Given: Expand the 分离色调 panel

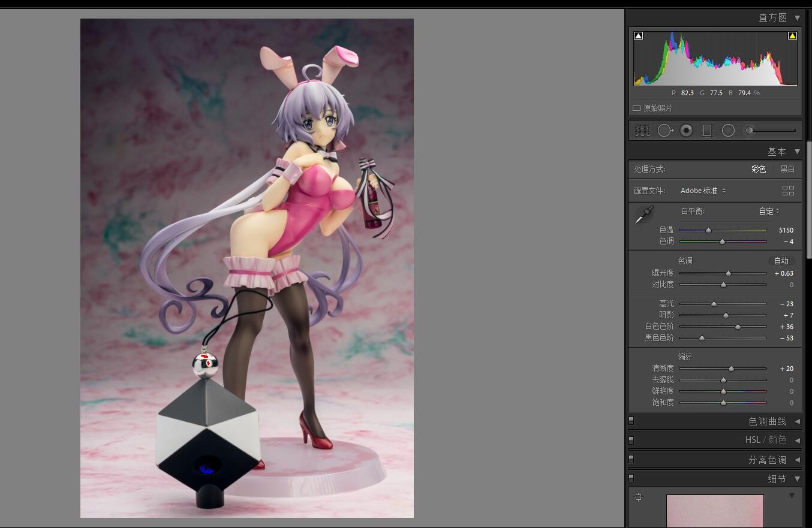Looking at the screenshot, I should click(x=797, y=460).
